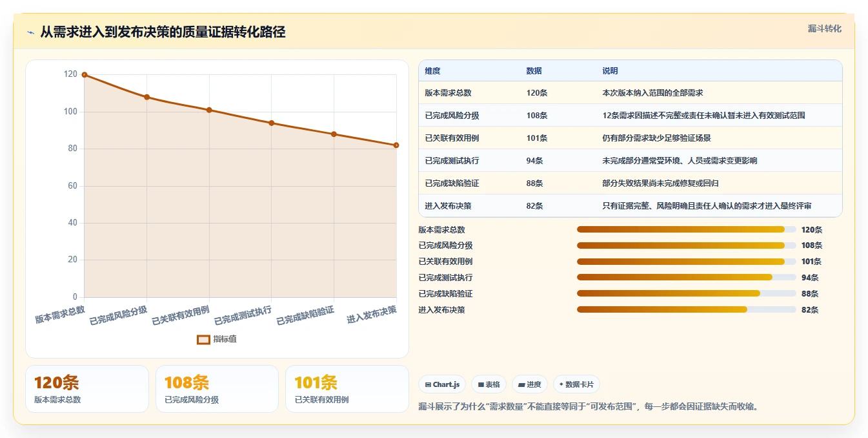Click the 88条 value beside the progress bar
This screenshot has height=438, width=868.
coord(810,294)
